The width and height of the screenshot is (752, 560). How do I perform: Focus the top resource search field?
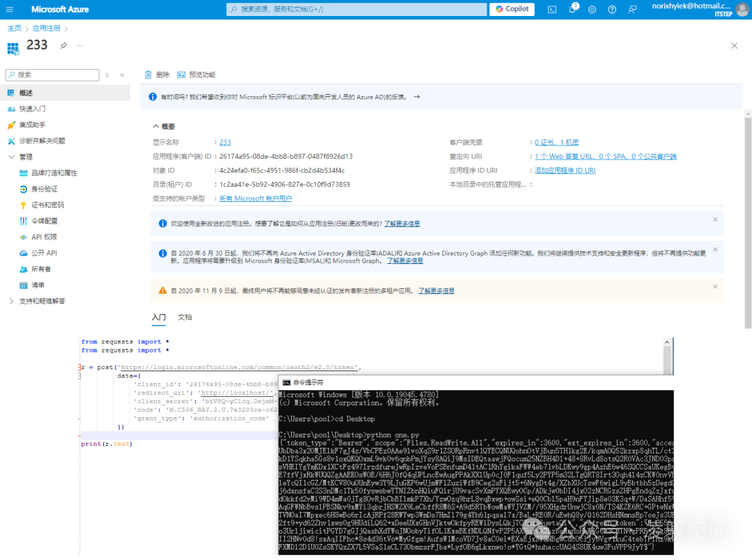(x=357, y=9)
